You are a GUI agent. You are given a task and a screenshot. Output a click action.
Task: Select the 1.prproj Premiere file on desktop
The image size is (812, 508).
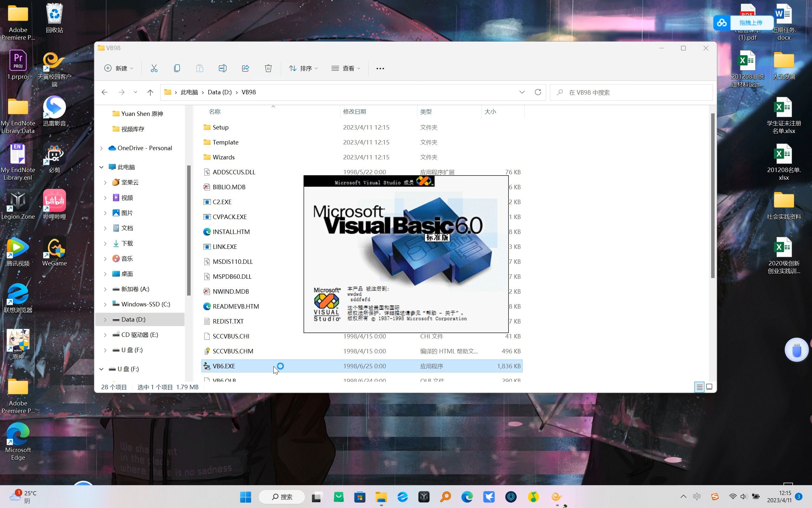[18, 65]
